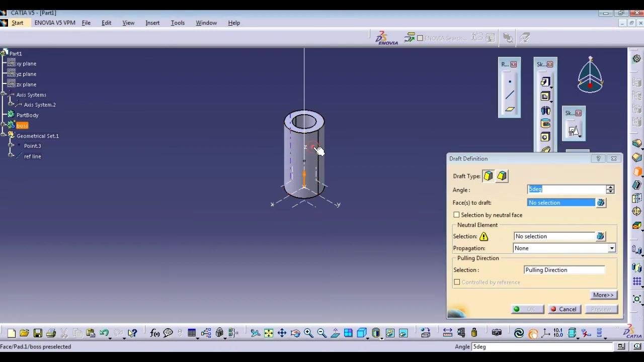This screenshot has width=644, height=362.
Task: Choose the Point reference element tool
Action: coord(510,81)
